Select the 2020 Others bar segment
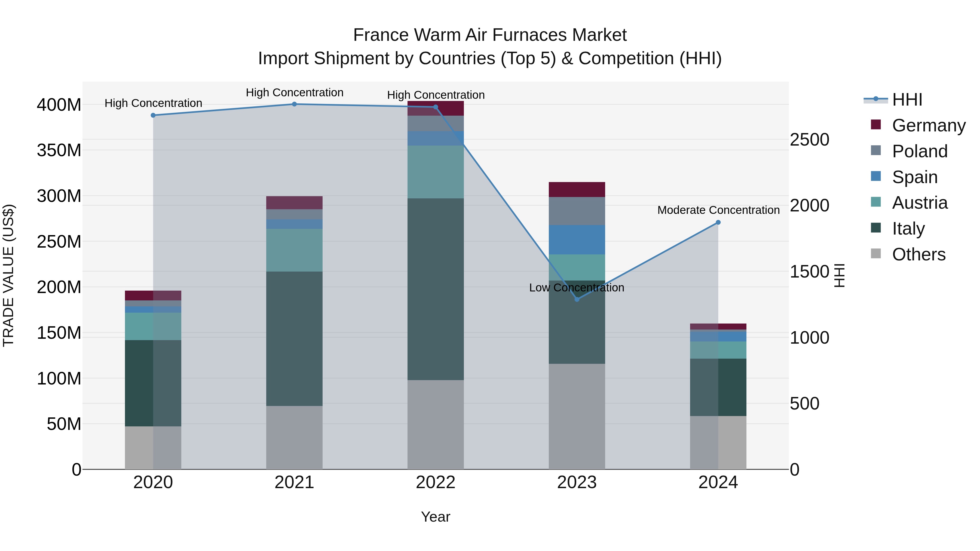 (x=153, y=448)
